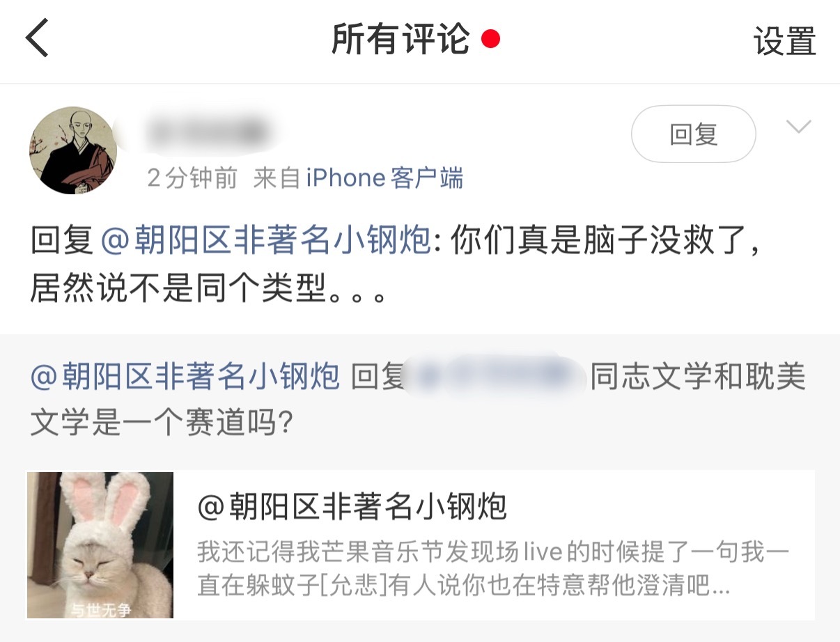Open the monk avatar profile picture
Image resolution: width=840 pixels, height=642 pixels.
72,150
